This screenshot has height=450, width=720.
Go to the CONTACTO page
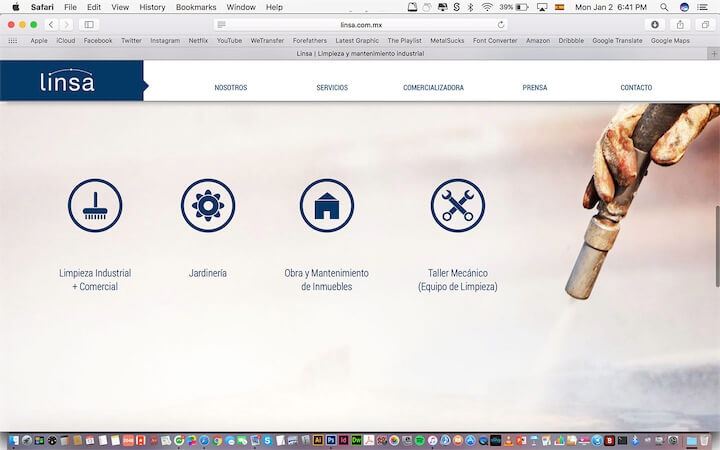click(636, 88)
